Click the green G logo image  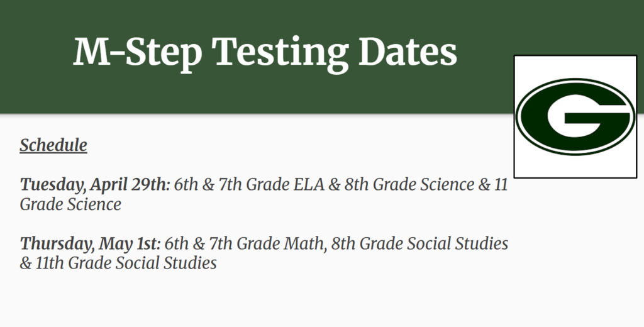coord(575,117)
